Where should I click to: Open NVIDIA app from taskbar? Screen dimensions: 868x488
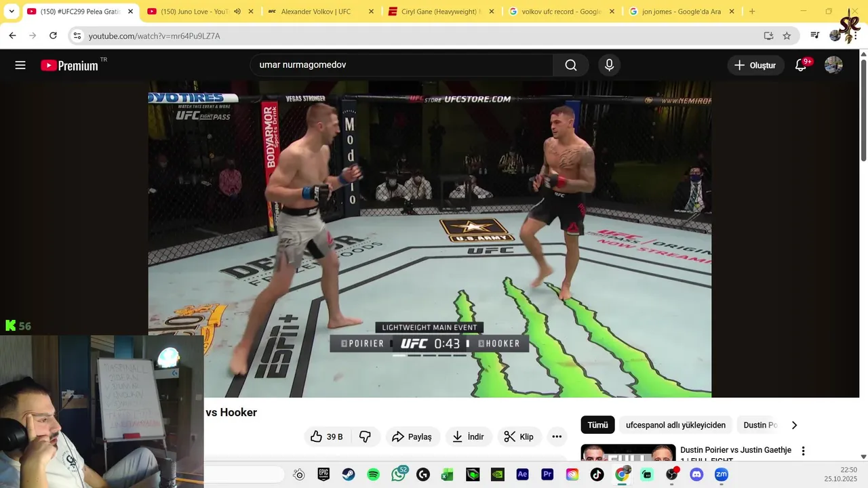pos(497,474)
